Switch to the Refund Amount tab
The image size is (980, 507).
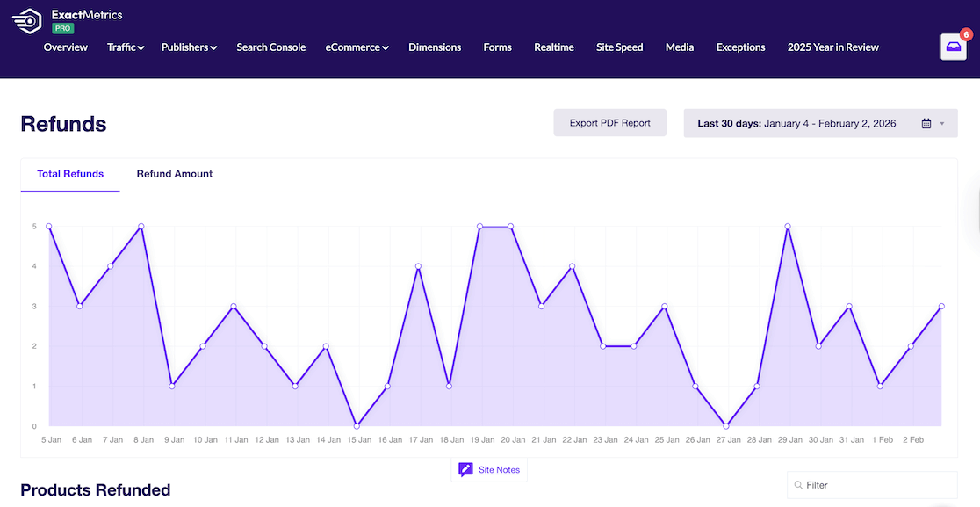point(174,173)
